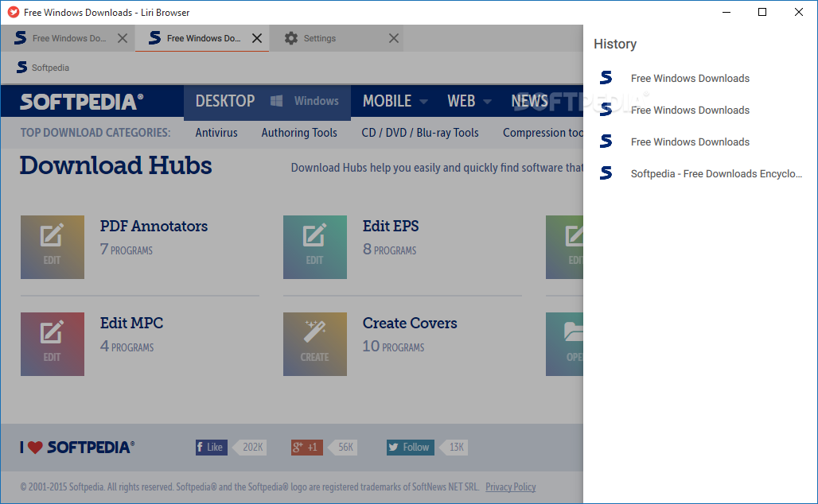The width and height of the screenshot is (818, 504).
Task: Open the MOBILE navigation menu
Action: tap(387, 101)
